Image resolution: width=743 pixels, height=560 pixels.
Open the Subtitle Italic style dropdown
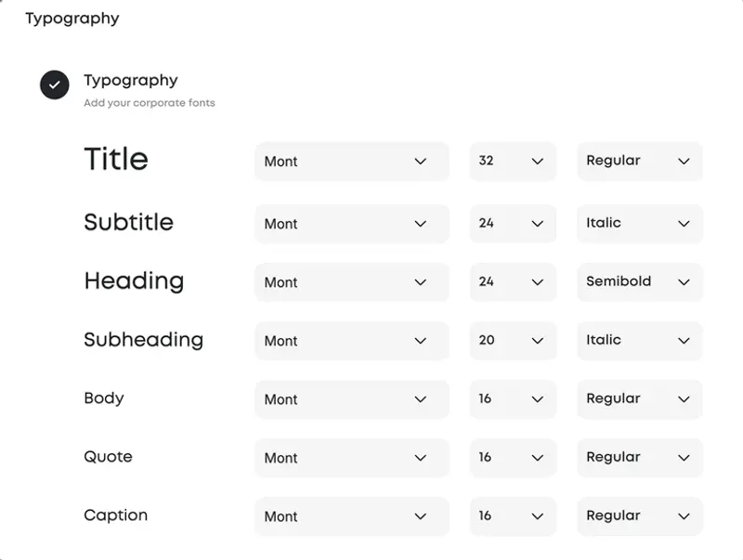pos(639,224)
